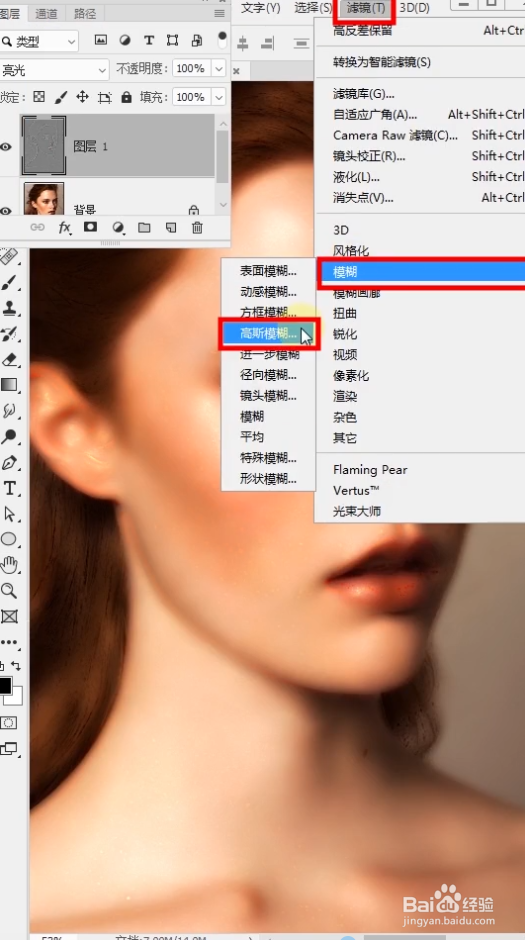Choose 径向模糊 from submenu

tap(268, 375)
